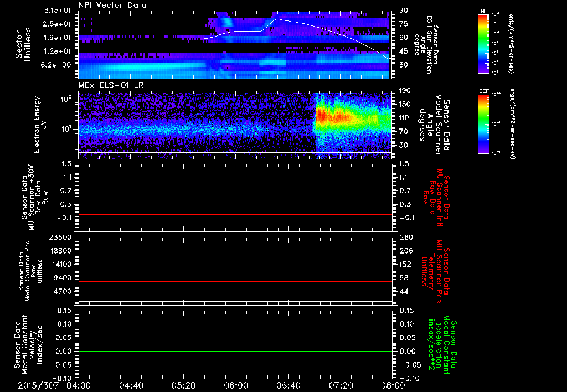
Task: Click the "05:20" time axis label
Action: click(x=183, y=385)
